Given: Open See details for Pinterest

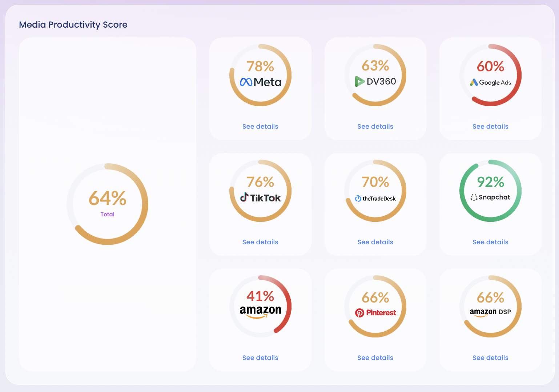Looking at the screenshot, I should pyautogui.click(x=375, y=357).
